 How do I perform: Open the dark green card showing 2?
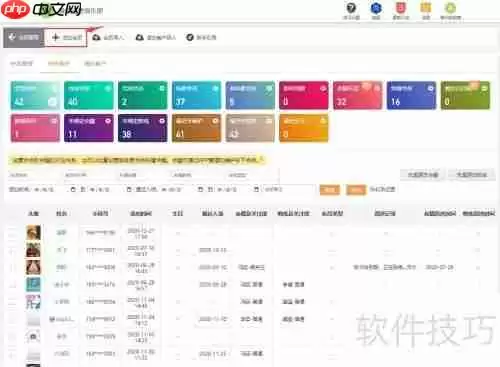click(143, 95)
